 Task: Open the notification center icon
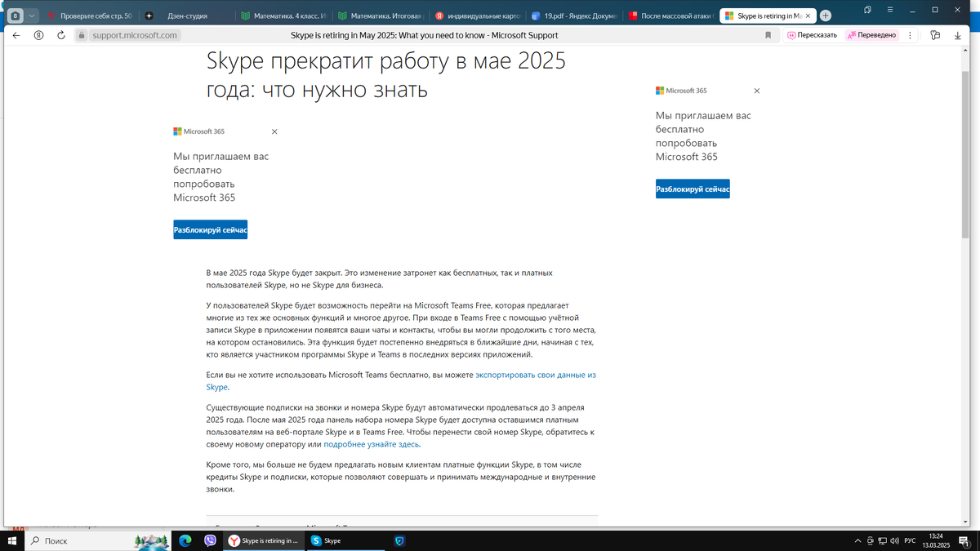tap(965, 540)
